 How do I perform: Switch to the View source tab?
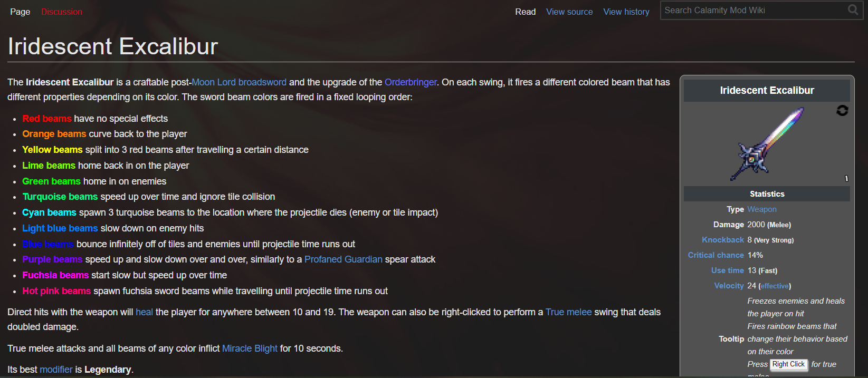569,12
